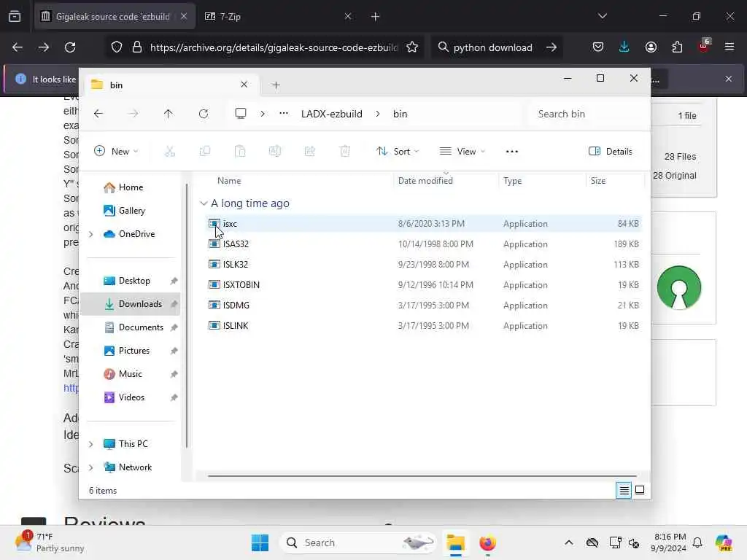Click the Windows Start button

click(260, 542)
